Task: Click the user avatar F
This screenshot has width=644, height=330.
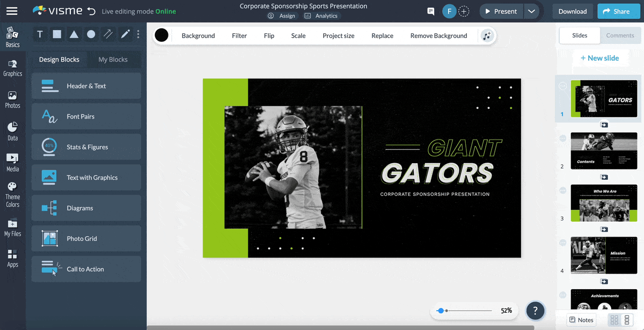Action: click(449, 11)
